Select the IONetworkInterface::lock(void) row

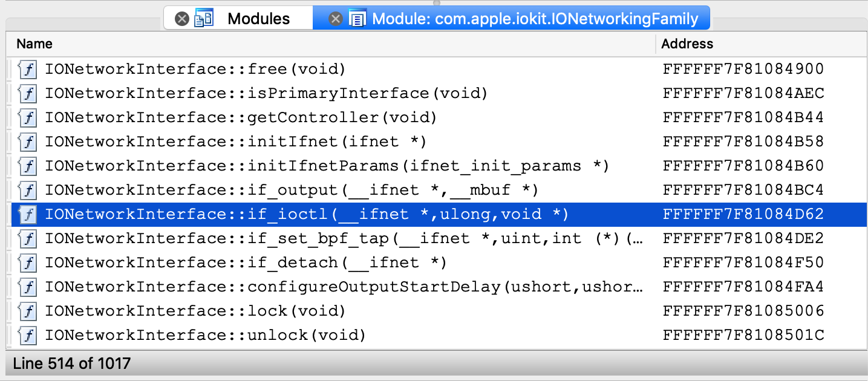[x=195, y=311]
